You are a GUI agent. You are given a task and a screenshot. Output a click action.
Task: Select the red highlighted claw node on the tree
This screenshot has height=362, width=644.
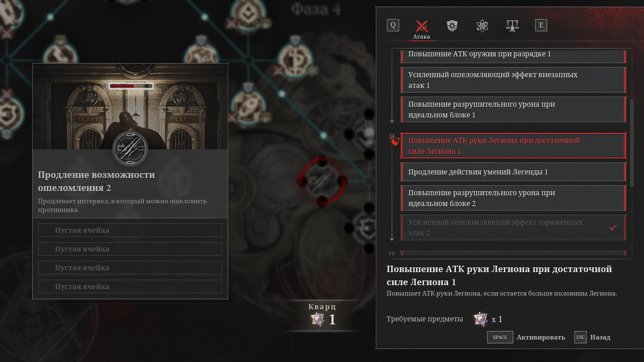coord(322,181)
